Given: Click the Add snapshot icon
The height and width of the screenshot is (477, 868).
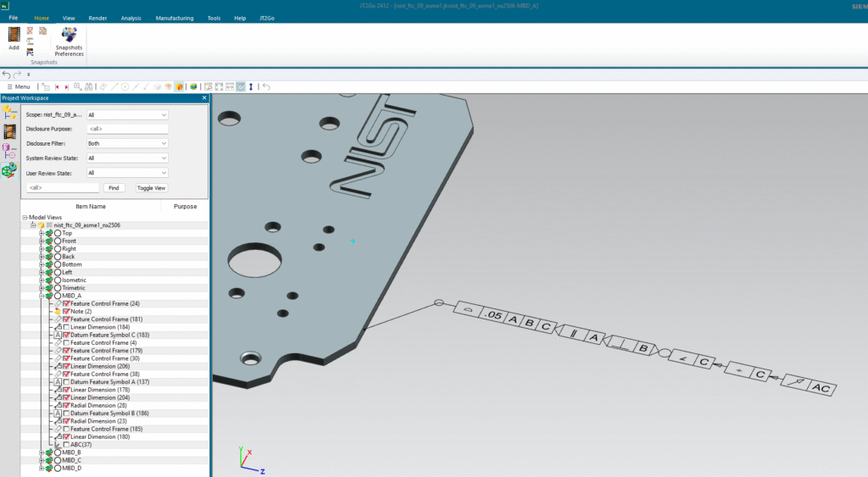Looking at the screenshot, I should [x=14, y=38].
